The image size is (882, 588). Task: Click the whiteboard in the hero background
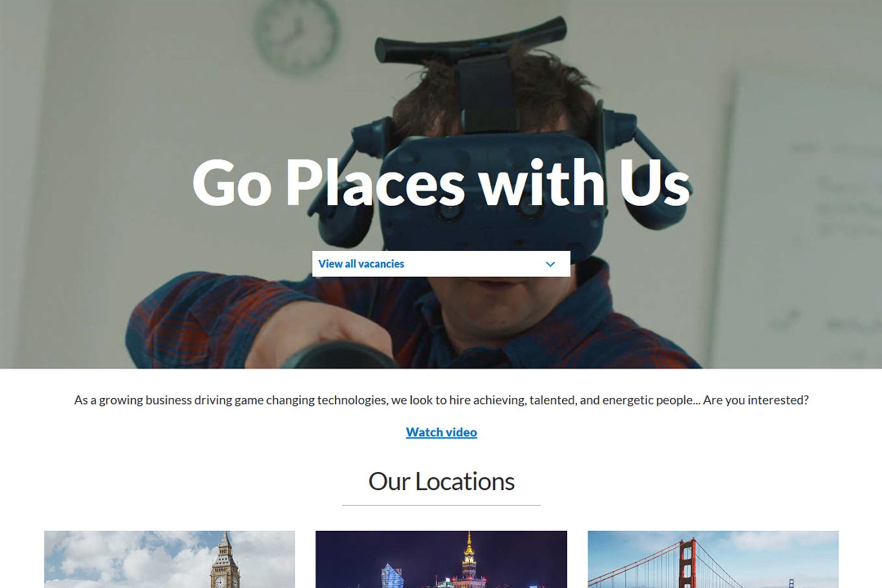[805, 220]
